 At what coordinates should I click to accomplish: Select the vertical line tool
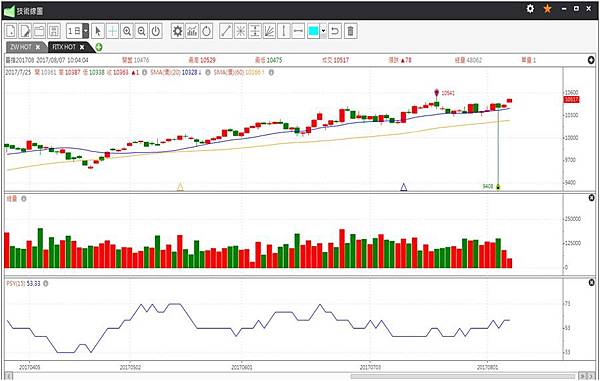(284, 31)
